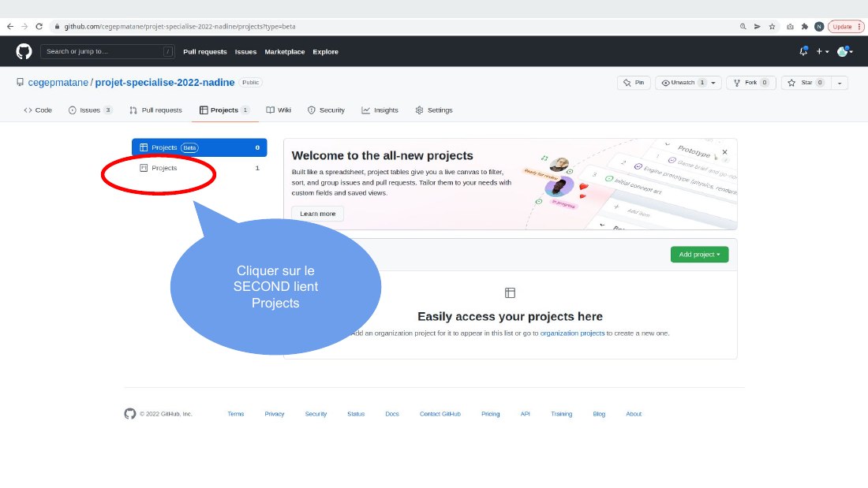
Task: Focus the Search or jump to field
Action: pos(107,51)
